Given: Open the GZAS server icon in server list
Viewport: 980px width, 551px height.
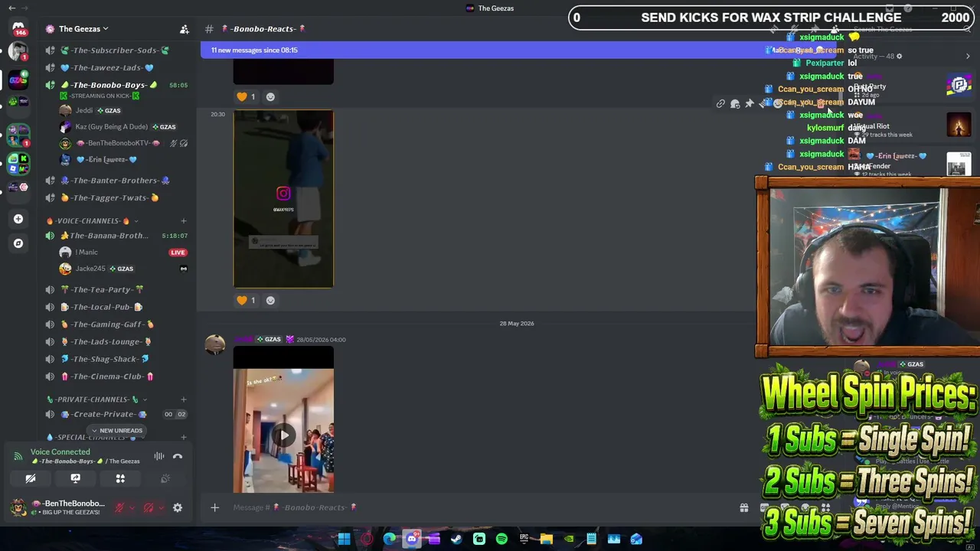Looking at the screenshot, I should (18, 79).
